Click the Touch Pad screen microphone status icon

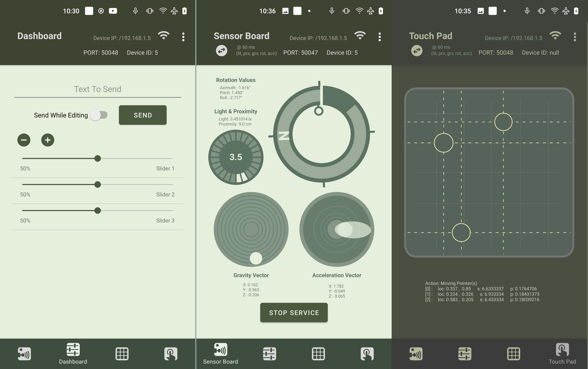click(x=527, y=11)
